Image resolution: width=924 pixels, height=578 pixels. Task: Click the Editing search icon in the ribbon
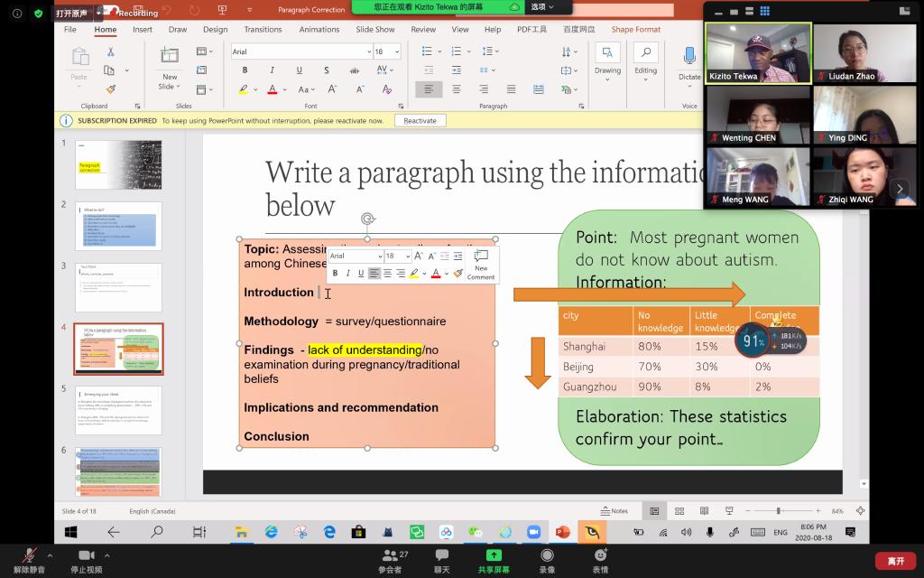(646, 52)
